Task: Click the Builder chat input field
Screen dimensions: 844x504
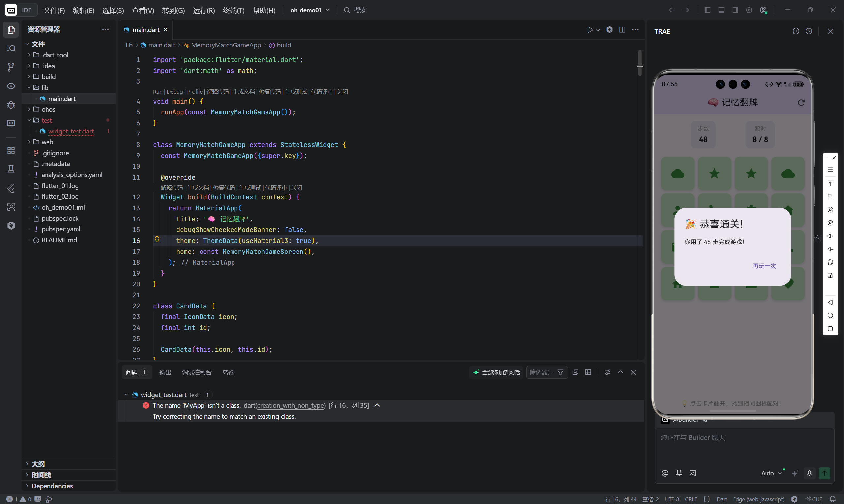Action: click(744, 445)
